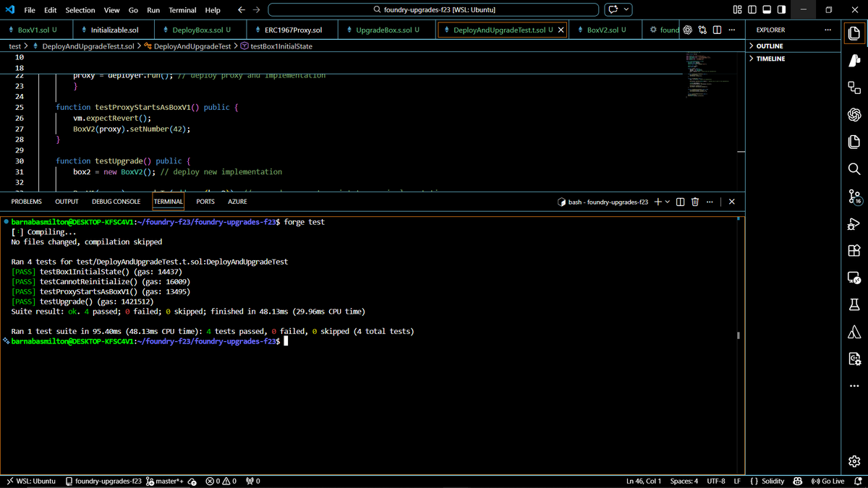Click the ports forwarded count in status bar
868x488 pixels.
click(x=253, y=481)
